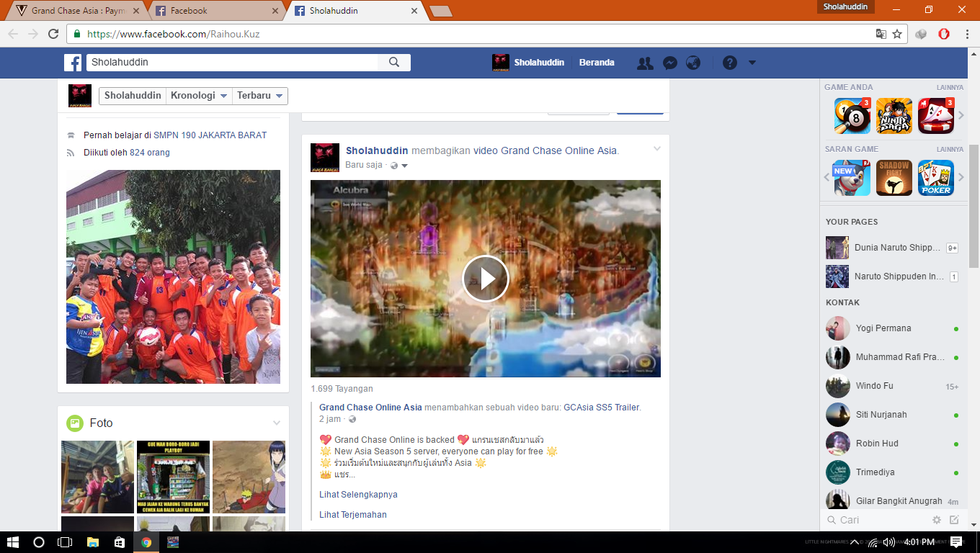980x553 pixels.
Task: Open a new browser tab
Action: pos(440,11)
